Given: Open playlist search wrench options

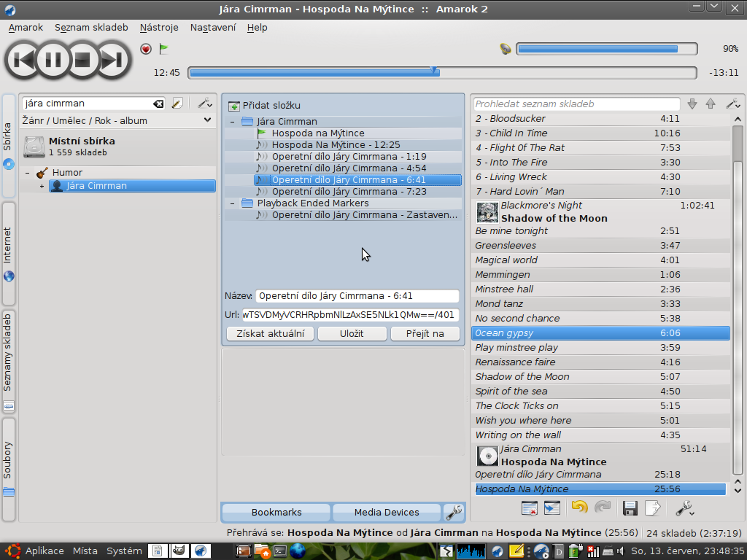Looking at the screenshot, I should coord(732,104).
